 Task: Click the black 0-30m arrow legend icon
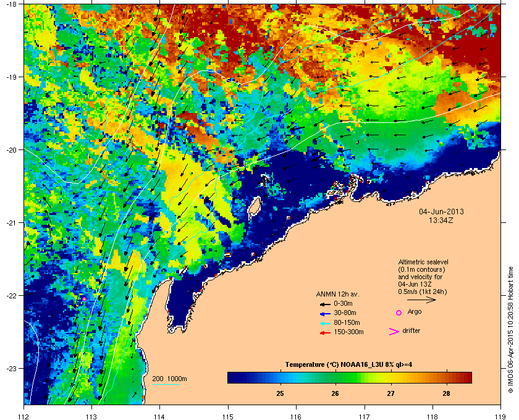(x=325, y=304)
